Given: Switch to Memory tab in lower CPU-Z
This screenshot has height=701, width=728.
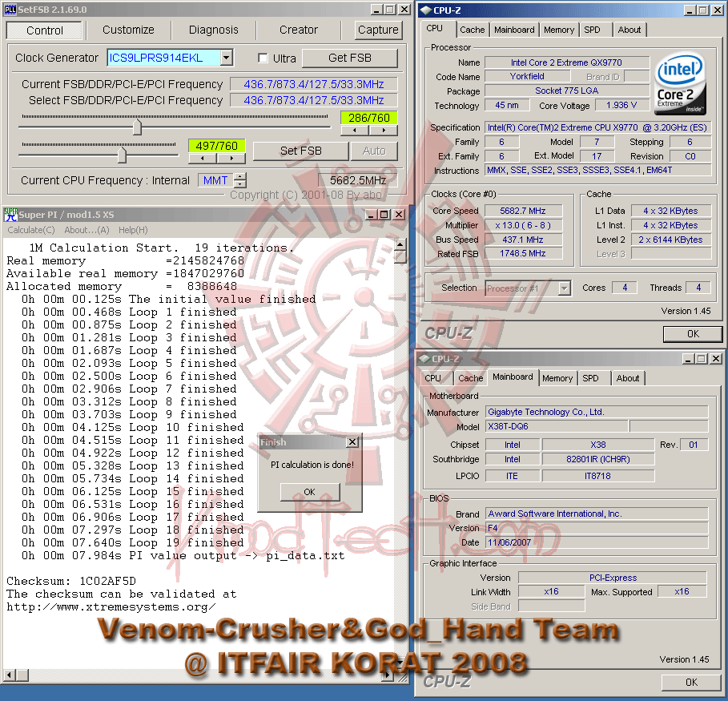Looking at the screenshot, I should (x=557, y=378).
